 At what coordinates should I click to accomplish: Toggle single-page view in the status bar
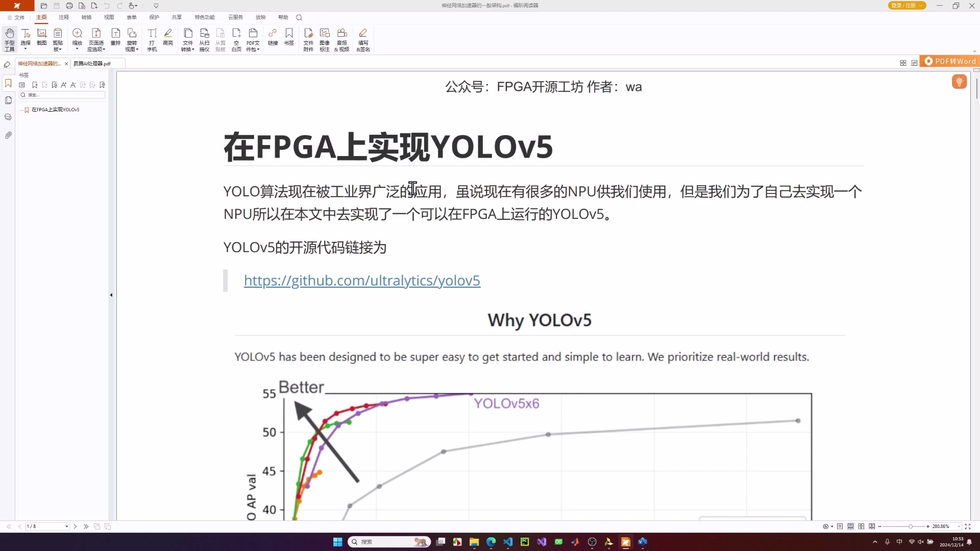(840, 526)
